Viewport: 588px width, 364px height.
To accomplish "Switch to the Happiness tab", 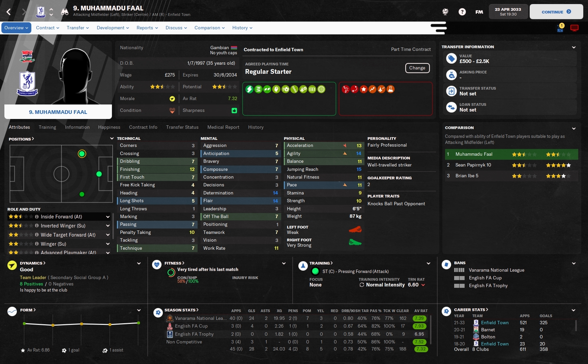I will click(109, 127).
